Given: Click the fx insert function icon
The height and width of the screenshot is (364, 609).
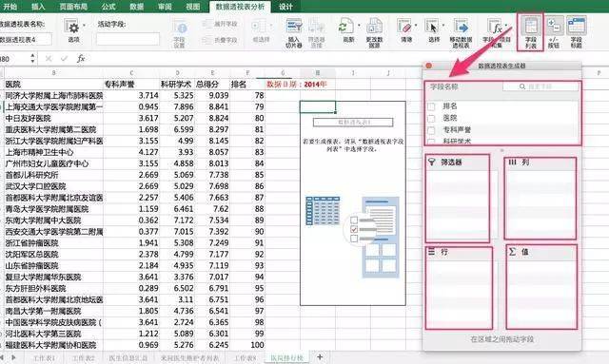Looking at the screenshot, I should (x=81, y=59).
